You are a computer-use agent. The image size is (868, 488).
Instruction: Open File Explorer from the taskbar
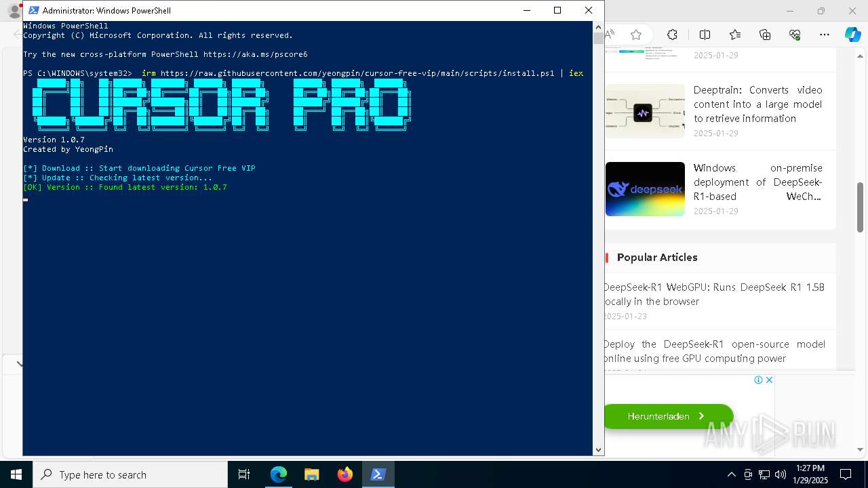click(x=311, y=474)
